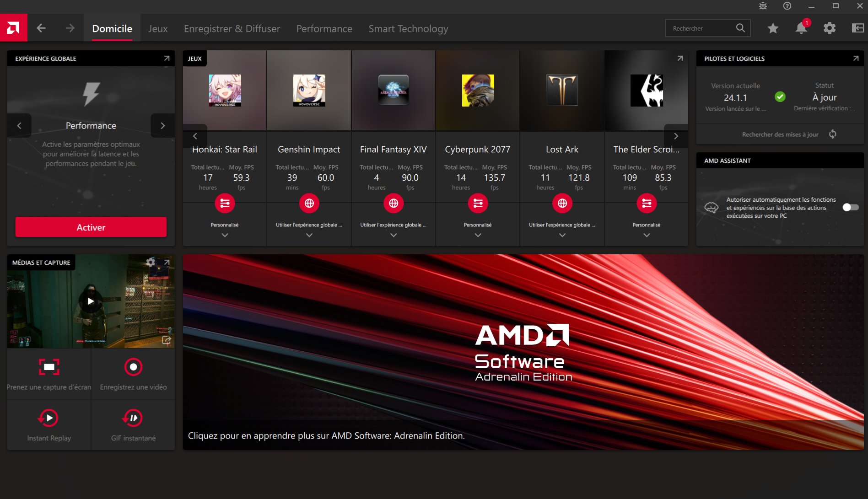This screenshot has width=868, height=499.
Task: Open Honkai: Star Rail custom profile icon
Action: click(225, 204)
